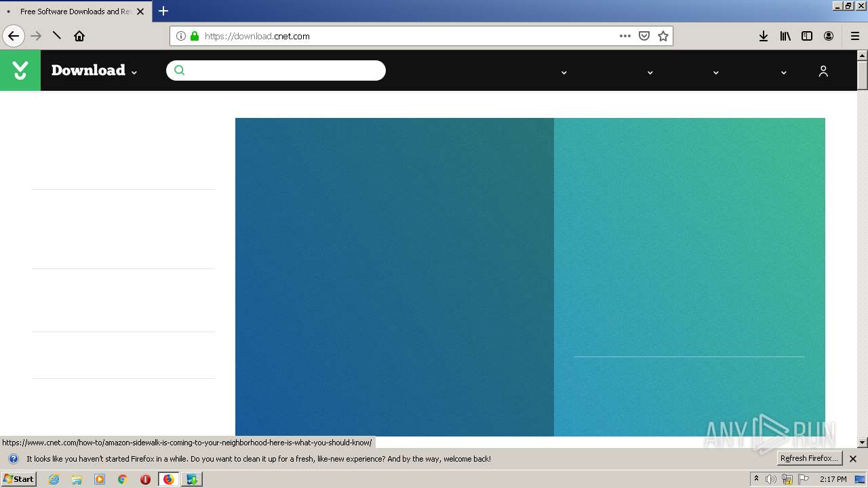
Task: Open Windows Media Player from taskbar
Action: tap(100, 479)
